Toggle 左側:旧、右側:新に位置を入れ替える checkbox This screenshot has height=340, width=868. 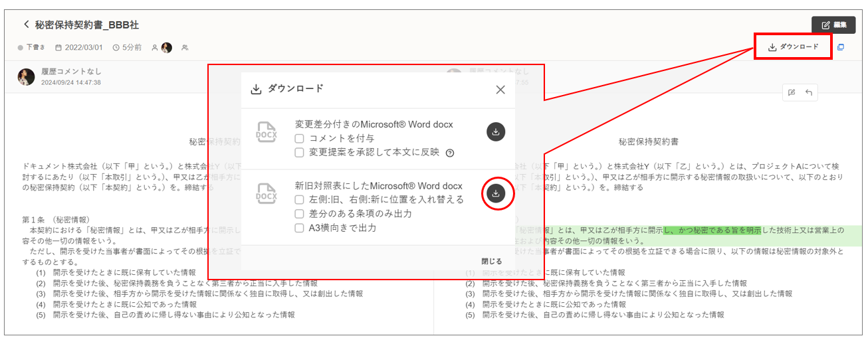click(x=300, y=199)
